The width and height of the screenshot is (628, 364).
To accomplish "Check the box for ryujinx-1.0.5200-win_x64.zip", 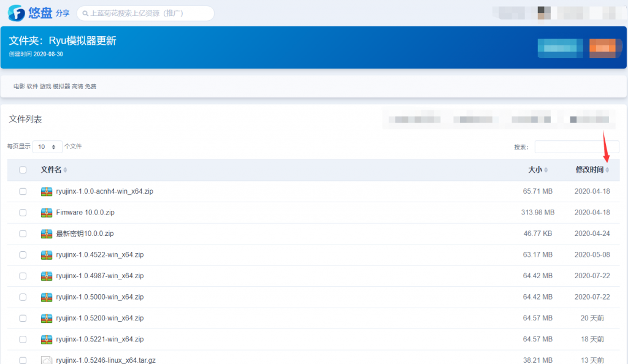I will point(23,319).
